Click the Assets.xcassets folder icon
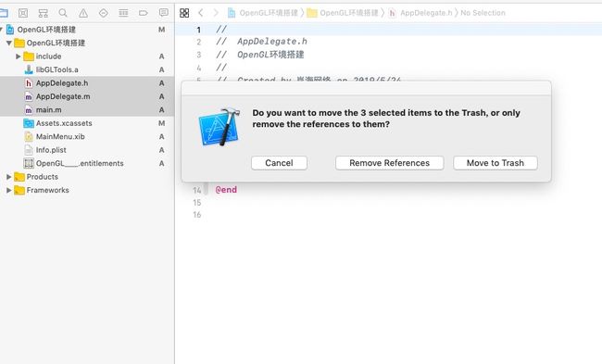This screenshot has width=602, height=364. (x=29, y=123)
